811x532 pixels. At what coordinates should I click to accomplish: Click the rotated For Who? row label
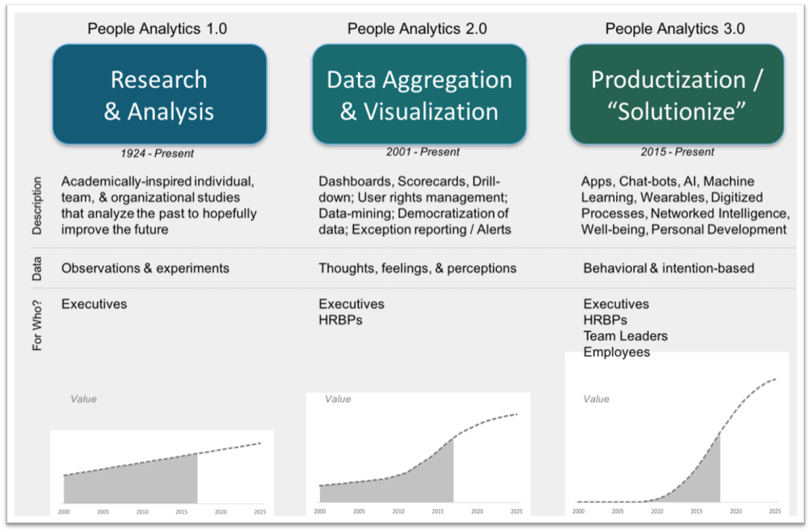click(37, 325)
